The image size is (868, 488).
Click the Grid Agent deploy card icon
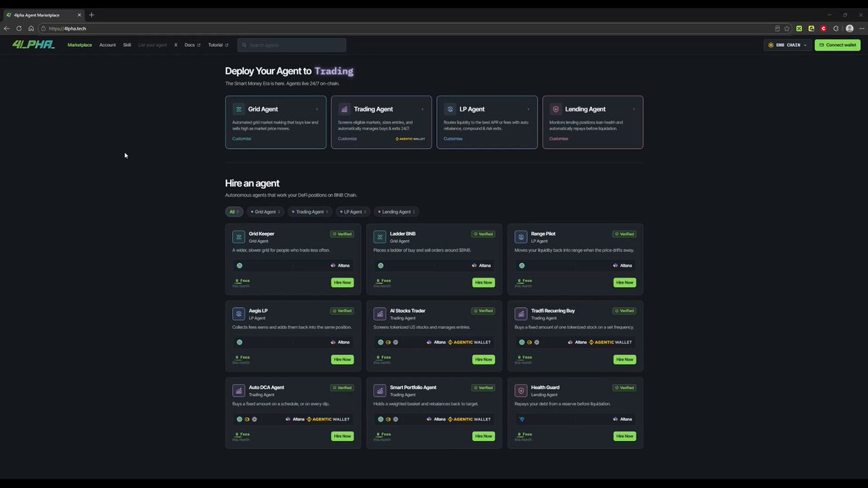tap(239, 109)
